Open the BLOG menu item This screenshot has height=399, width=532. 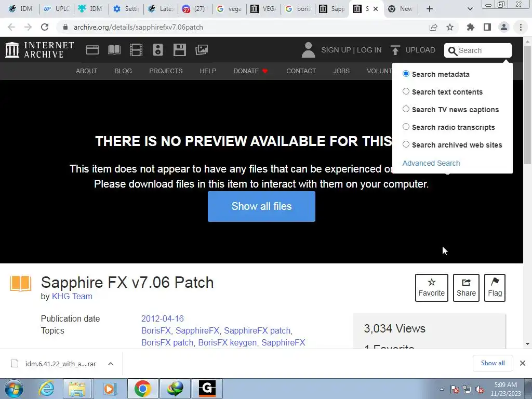(x=123, y=71)
